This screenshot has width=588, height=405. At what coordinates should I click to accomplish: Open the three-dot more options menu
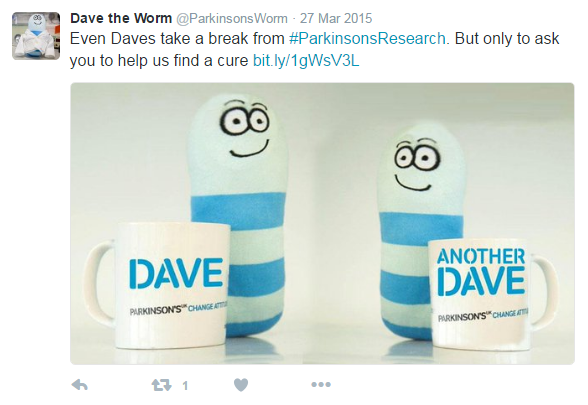coord(321,384)
